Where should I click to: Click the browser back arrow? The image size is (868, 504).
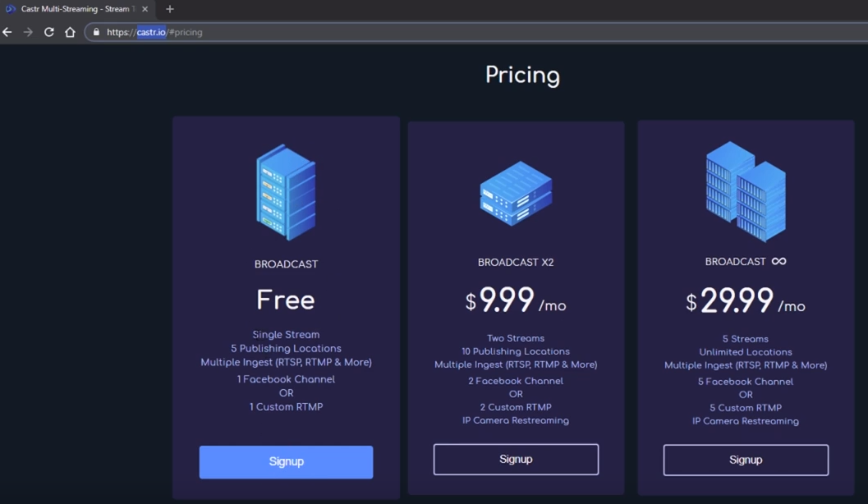pos(7,32)
